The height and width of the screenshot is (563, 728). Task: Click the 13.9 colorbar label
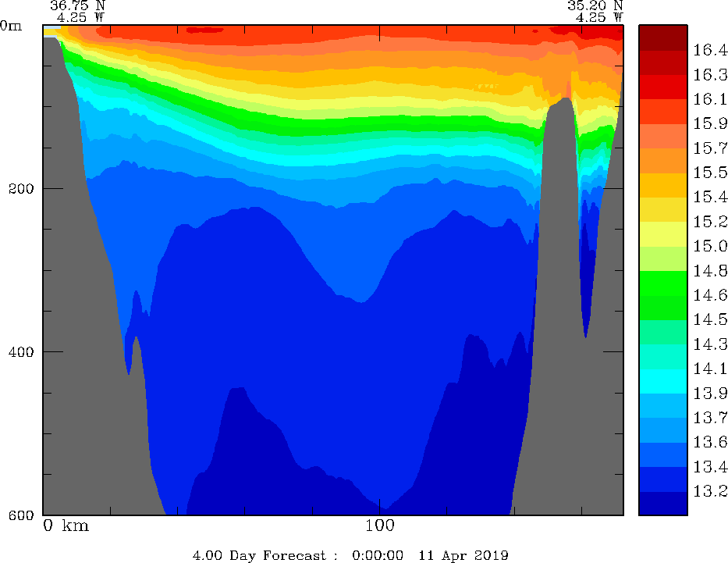pos(710,394)
